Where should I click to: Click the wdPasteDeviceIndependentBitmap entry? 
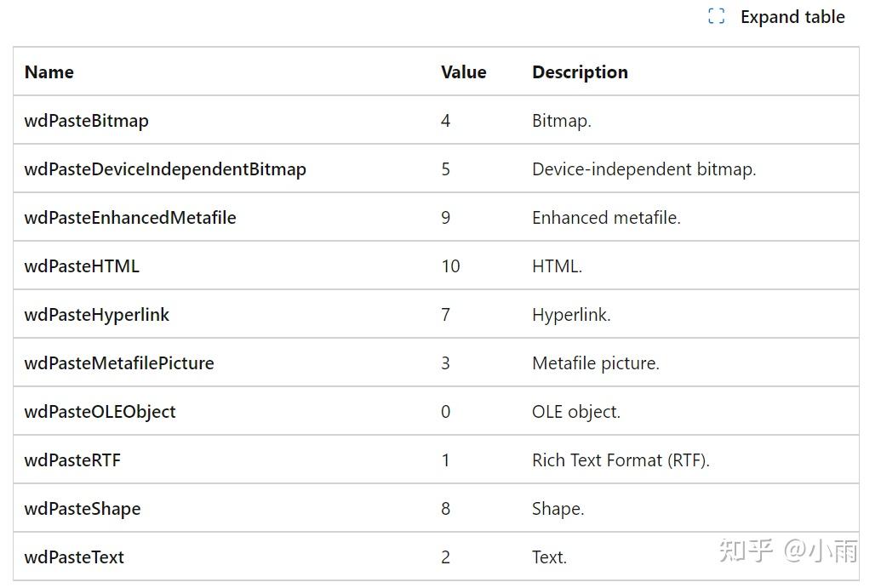click(x=165, y=169)
